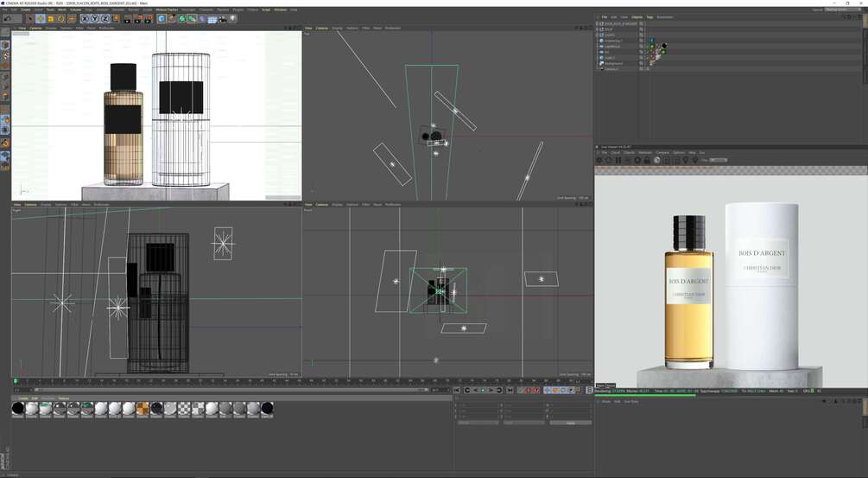868x478 pixels.
Task: Select the Rotate tool icon
Action: pos(61,18)
